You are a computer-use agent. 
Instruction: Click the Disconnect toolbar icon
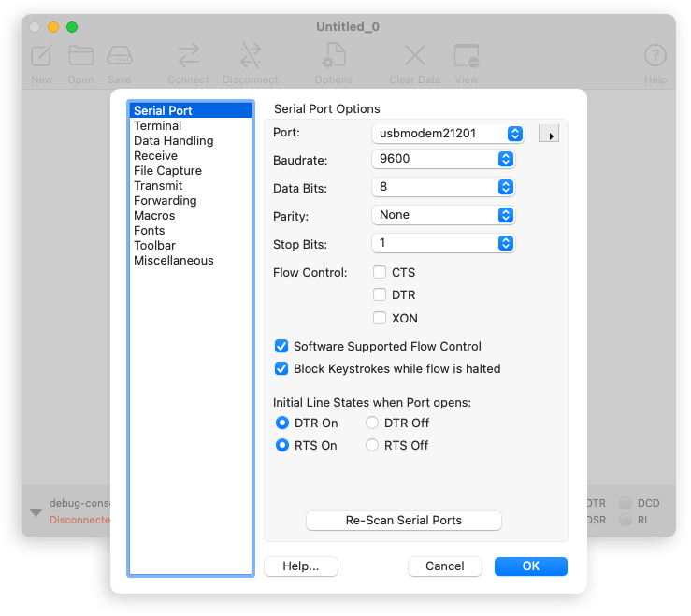click(x=251, y=56)
